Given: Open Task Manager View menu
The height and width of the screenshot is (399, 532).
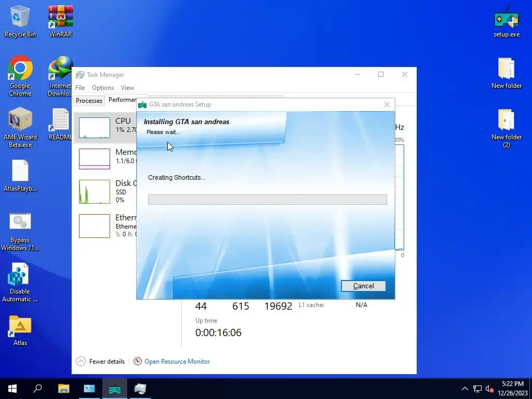Looking at the screenshot, I should (128, 87).
